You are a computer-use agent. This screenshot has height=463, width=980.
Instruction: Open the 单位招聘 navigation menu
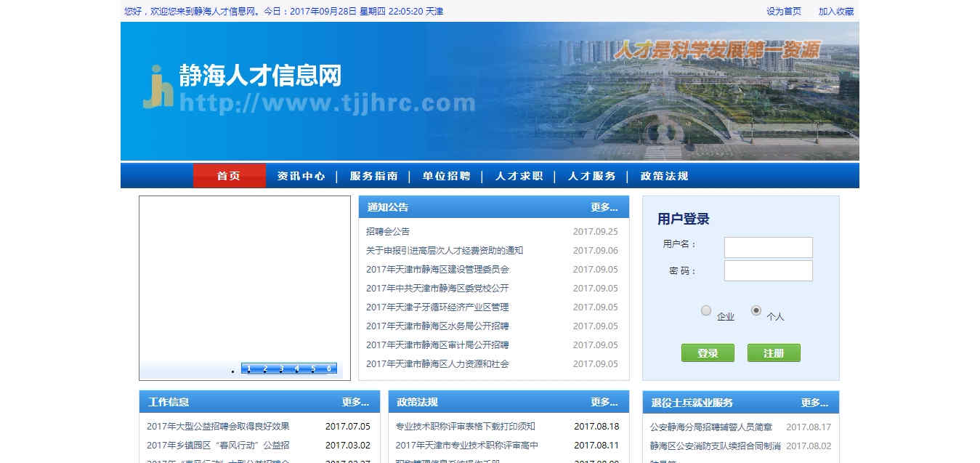(448, 175)
